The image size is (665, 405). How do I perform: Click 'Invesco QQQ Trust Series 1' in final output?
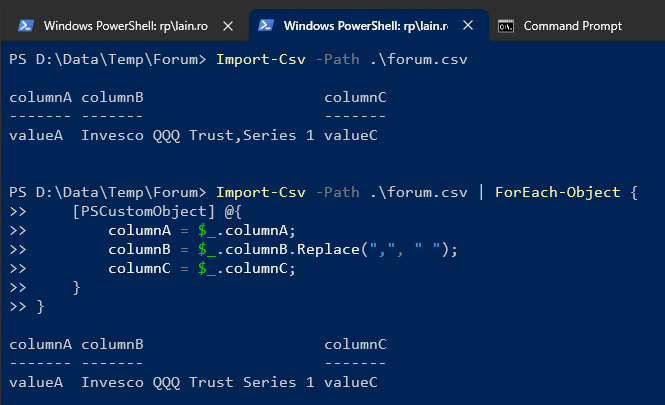click(x=198, y=383)
